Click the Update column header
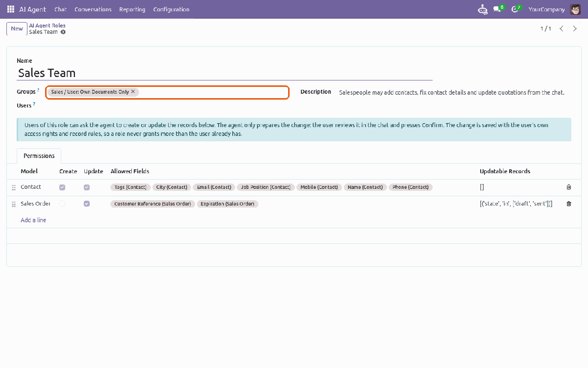Screen dimensions: 588x368 tap(93, 171)
